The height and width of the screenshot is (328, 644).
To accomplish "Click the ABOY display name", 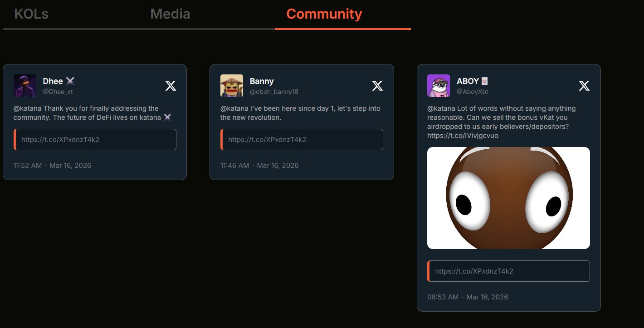I will coord(472,81).
